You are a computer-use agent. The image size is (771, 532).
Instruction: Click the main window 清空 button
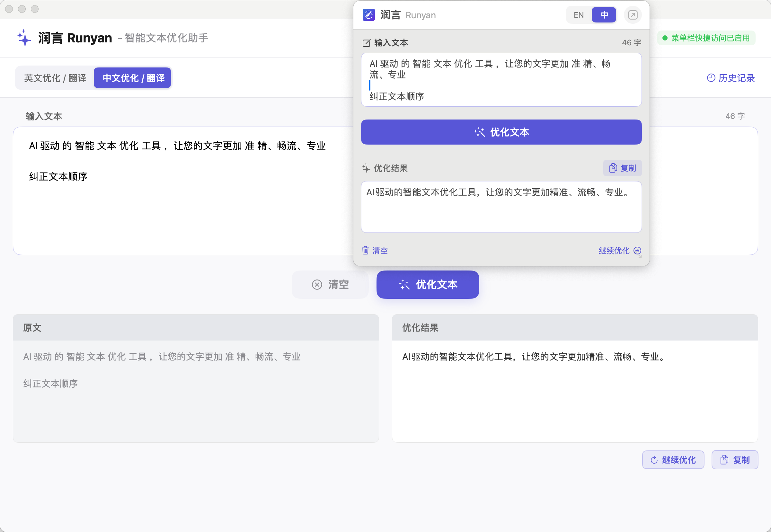(330, 284)
